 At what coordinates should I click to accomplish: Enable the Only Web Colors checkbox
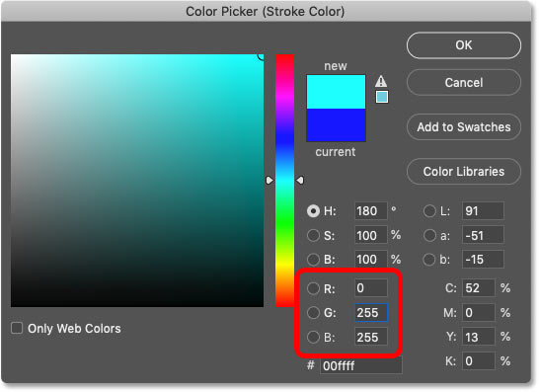pos(17,329)
